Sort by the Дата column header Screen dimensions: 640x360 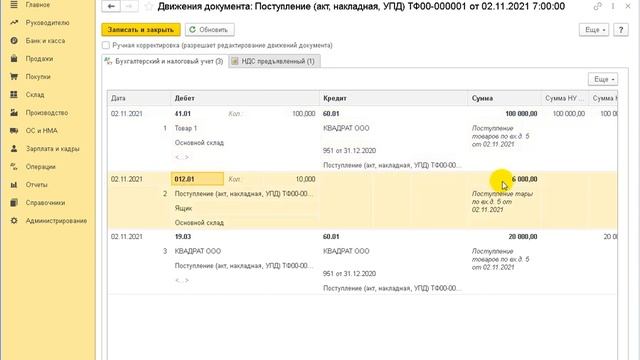pos(139,98)
